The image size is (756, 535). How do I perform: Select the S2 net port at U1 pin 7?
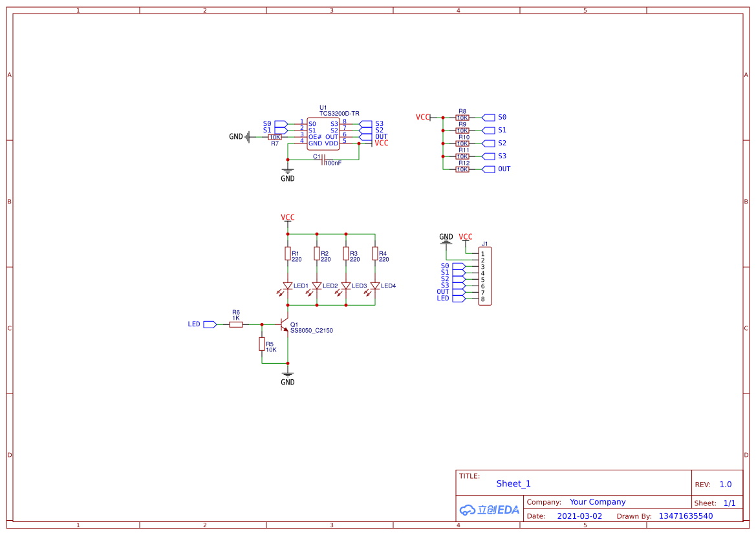[366, 131]
